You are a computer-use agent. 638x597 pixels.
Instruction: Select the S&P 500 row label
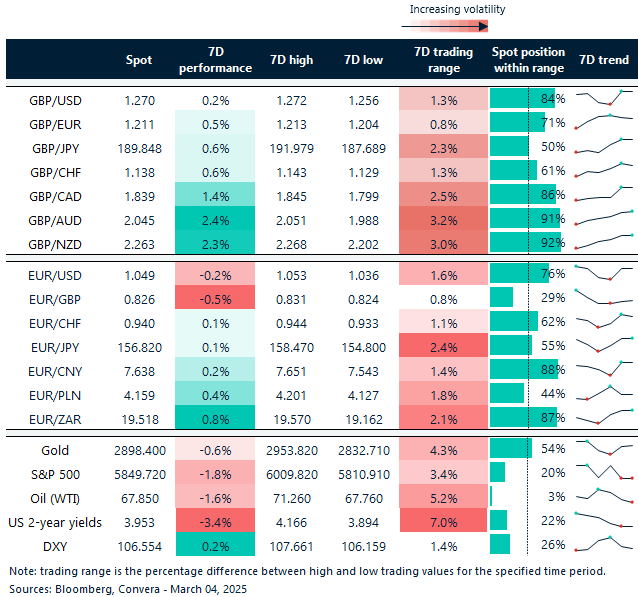point(55,475)
